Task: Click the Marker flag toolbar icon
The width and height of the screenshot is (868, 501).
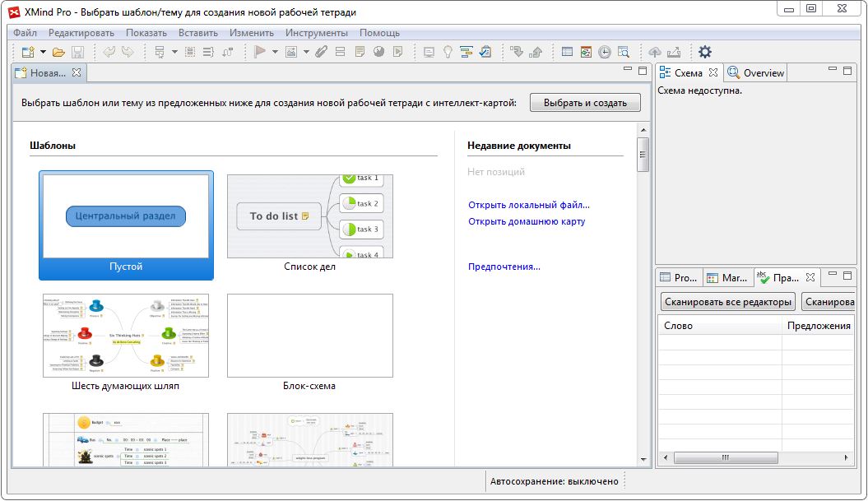Action: click(x=259, y=52)
